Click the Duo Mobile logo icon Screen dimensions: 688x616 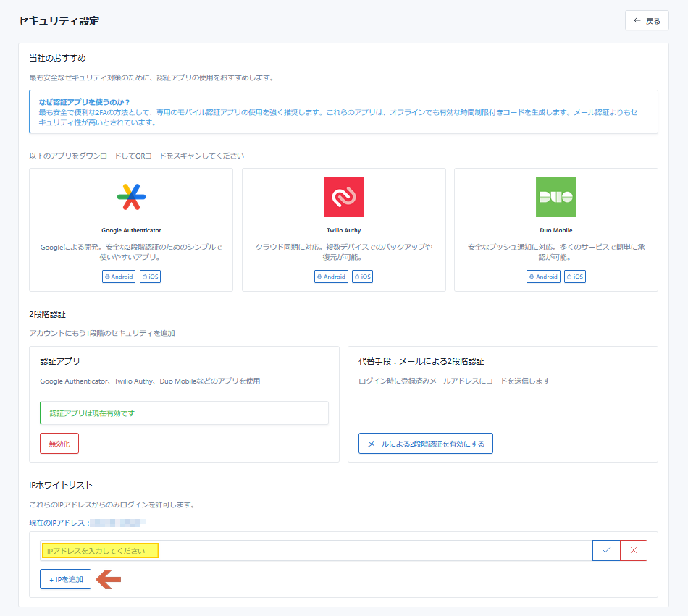pos(555,197)
